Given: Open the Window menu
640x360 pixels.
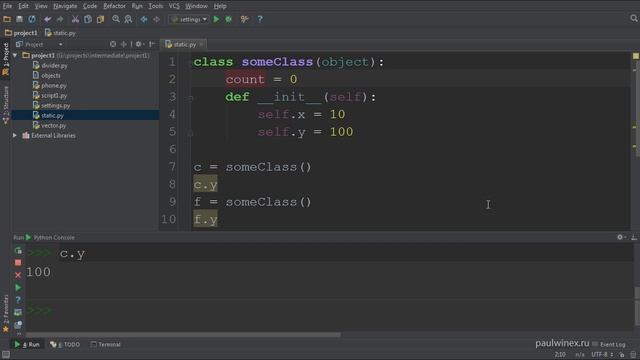Looking at the screenshot, I should tap(196, 6).
